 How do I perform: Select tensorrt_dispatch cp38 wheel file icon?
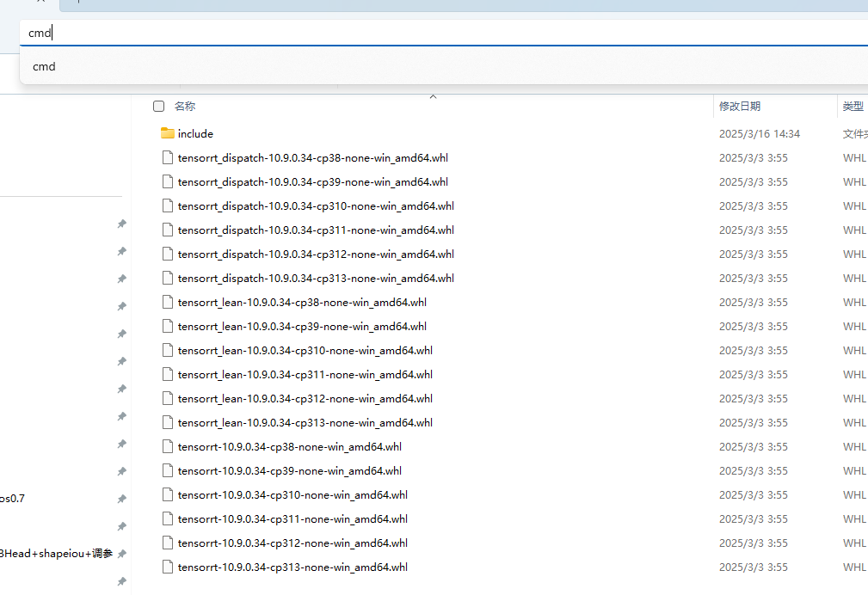tap(167, 157)
